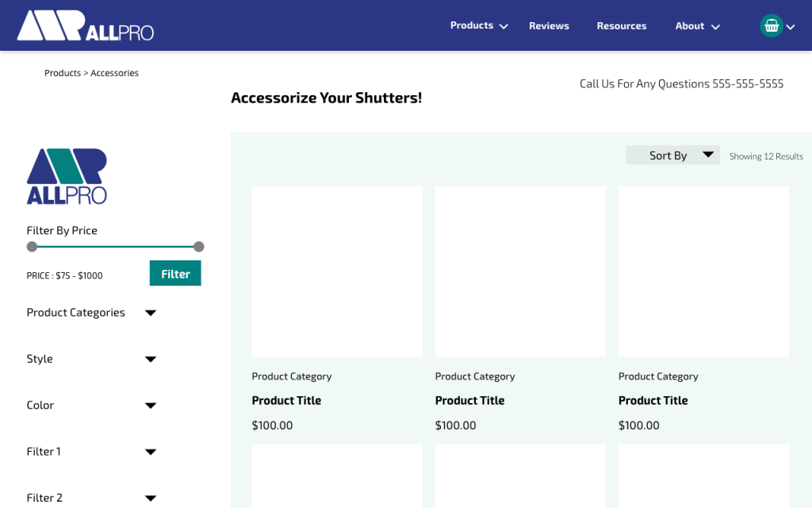Expand the Filter 2 section
This screenshot has width=812, height=508.
(x=151, y=498)
